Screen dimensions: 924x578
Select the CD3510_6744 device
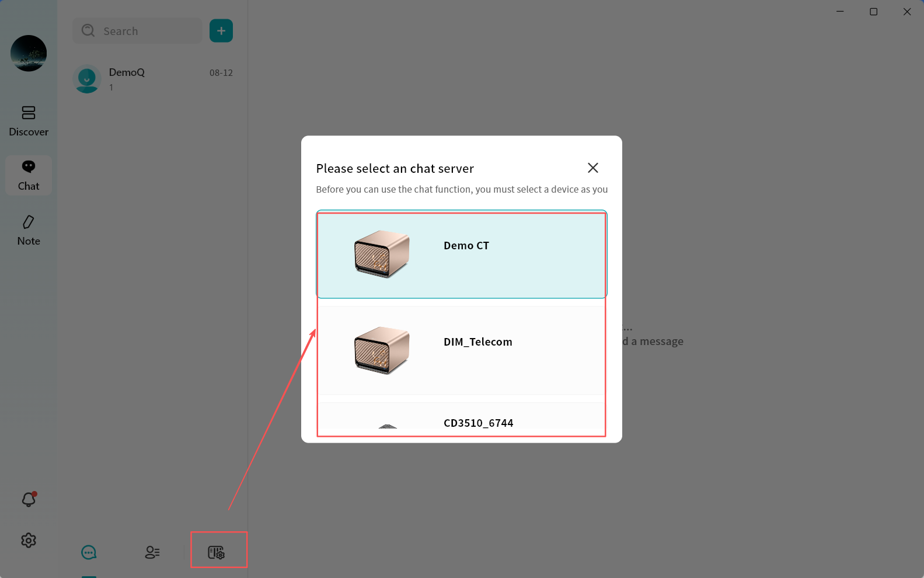(x=478, y=423)
